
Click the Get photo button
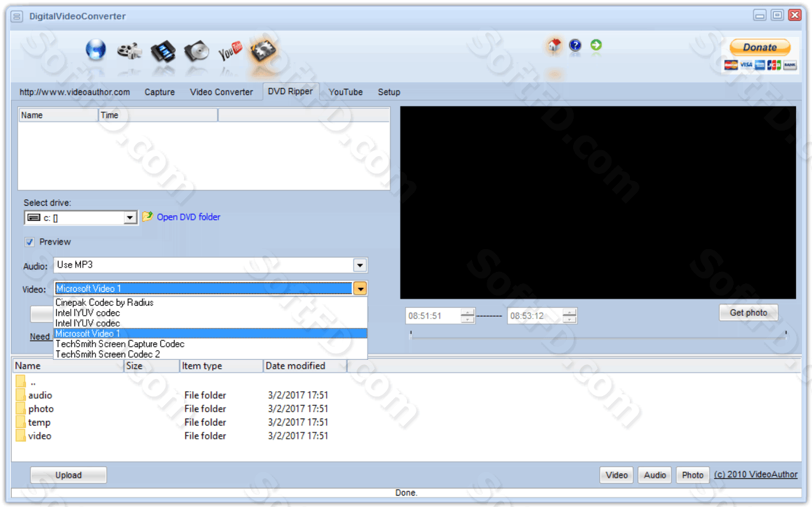(x=748, y=313)
